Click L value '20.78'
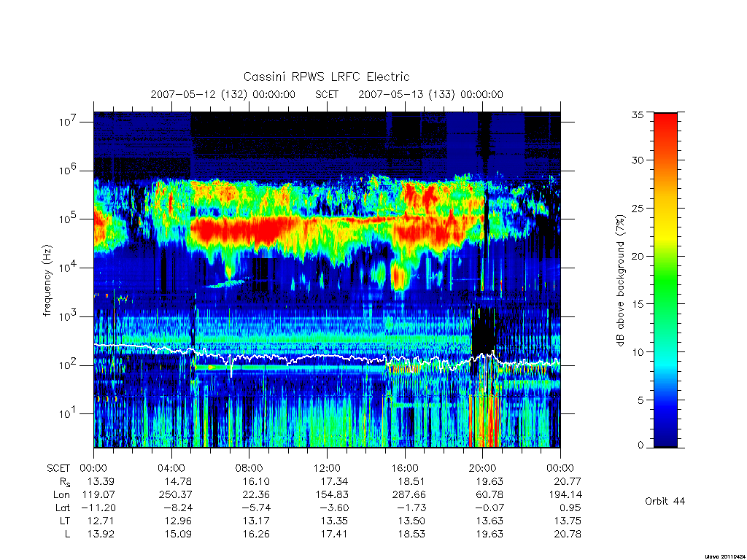 568,534
